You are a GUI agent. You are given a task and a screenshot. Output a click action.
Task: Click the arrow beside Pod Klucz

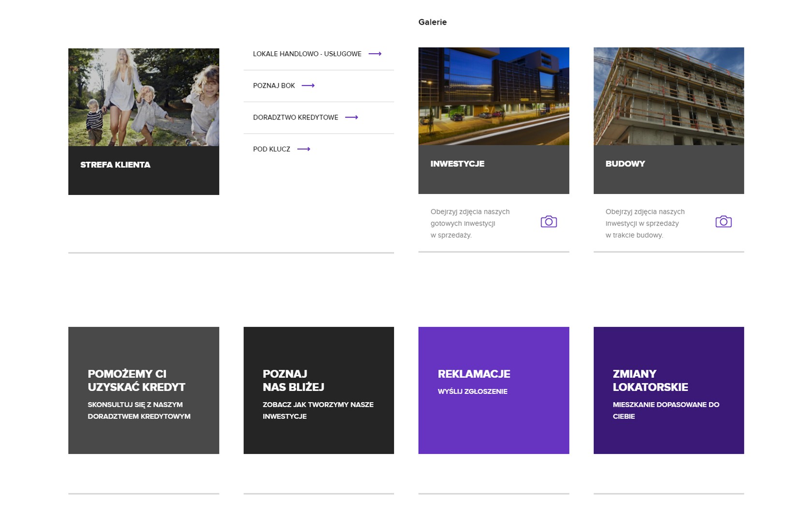point(304,149)
